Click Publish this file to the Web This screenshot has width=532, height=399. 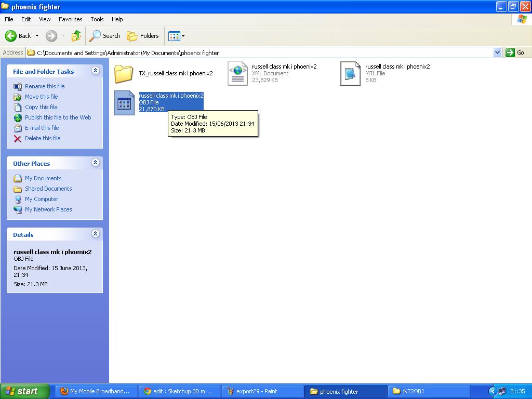click(58, 117)
